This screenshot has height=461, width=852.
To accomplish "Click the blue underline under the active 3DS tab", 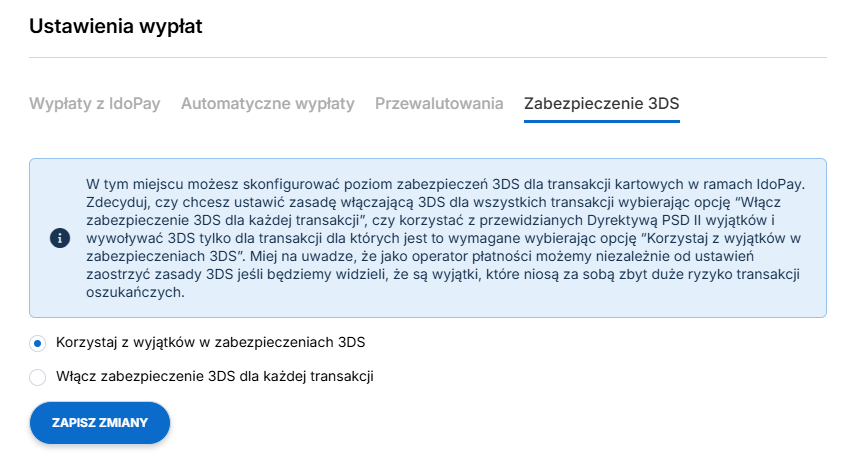I will coord(602,121).
